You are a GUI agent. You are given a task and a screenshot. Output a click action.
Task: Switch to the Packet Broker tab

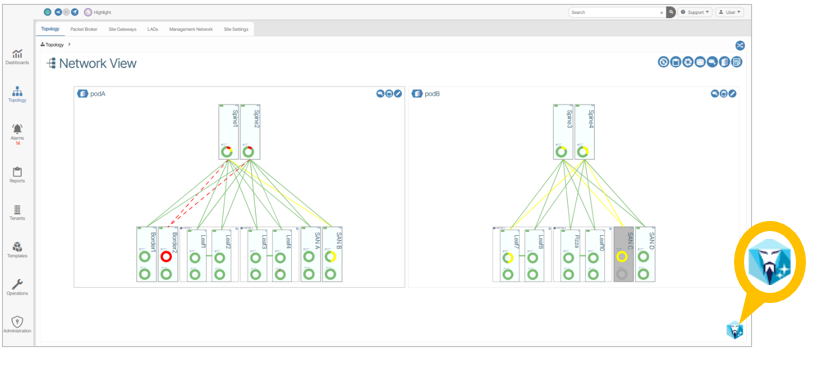tap(84, 30)
